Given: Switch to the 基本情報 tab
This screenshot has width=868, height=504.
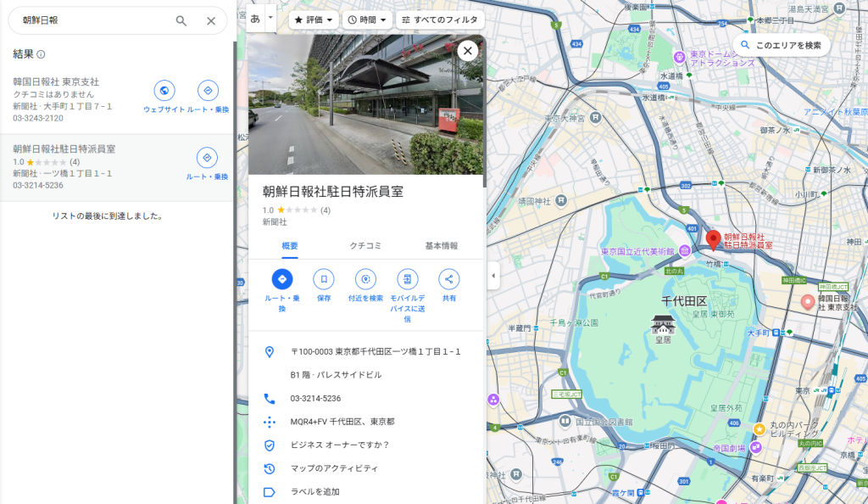Looking at the screenshot, I should click(441, 246).
